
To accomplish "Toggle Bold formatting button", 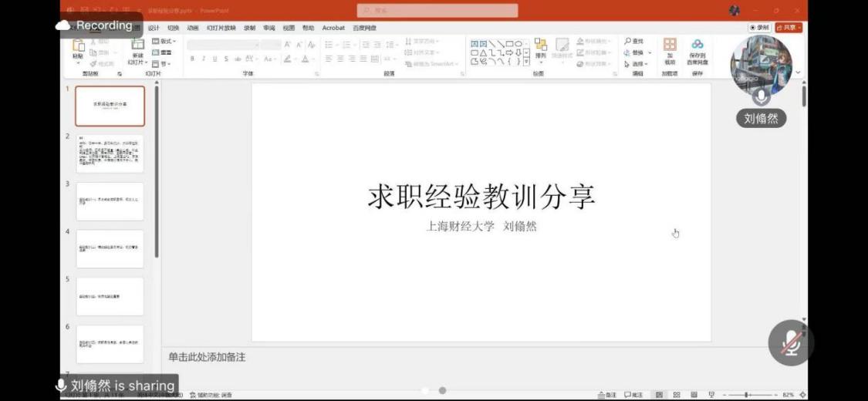I will [193, 59].
